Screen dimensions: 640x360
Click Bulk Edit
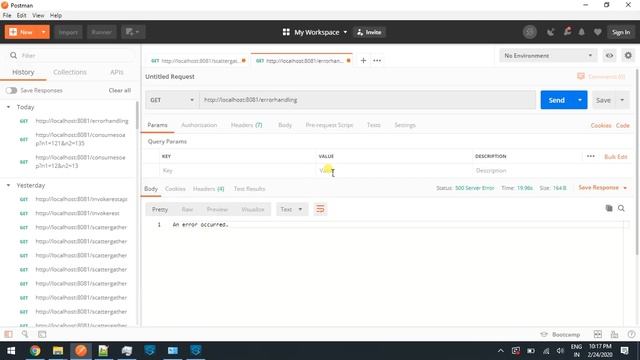[616, 157]
